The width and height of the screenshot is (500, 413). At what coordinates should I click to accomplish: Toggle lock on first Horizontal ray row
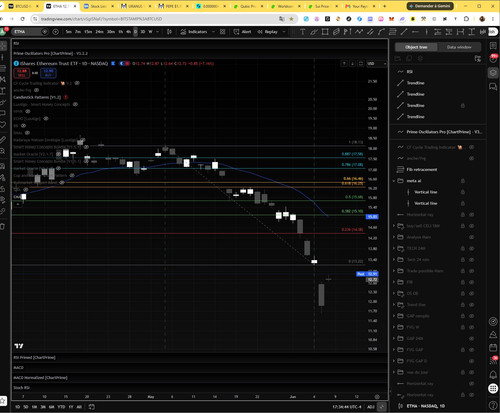point(463,215)
